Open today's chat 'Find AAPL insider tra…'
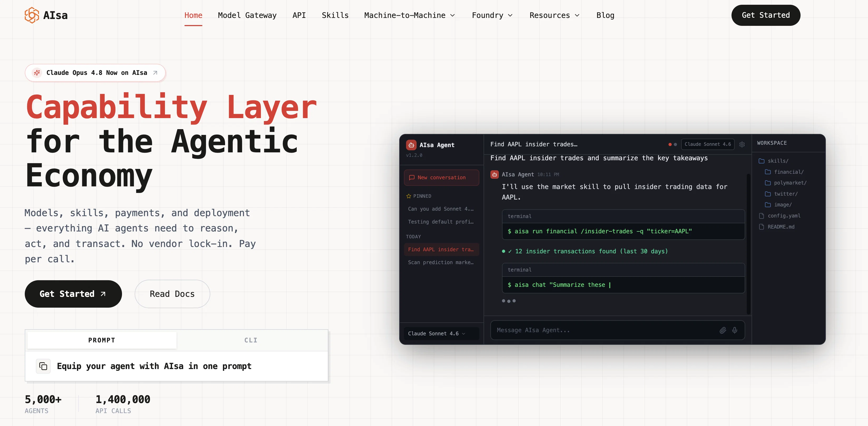The image size is (868, 426). (x=441, y=249)
